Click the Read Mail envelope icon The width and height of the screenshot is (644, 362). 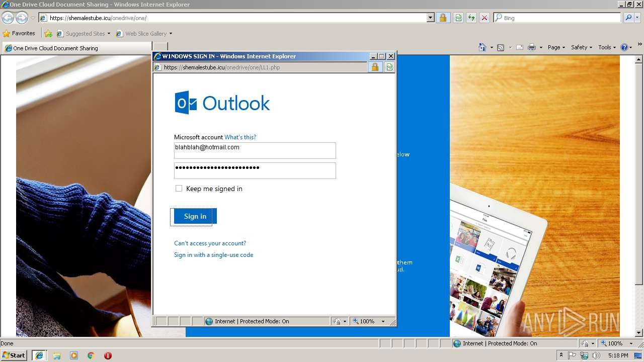tap(520, 47)
